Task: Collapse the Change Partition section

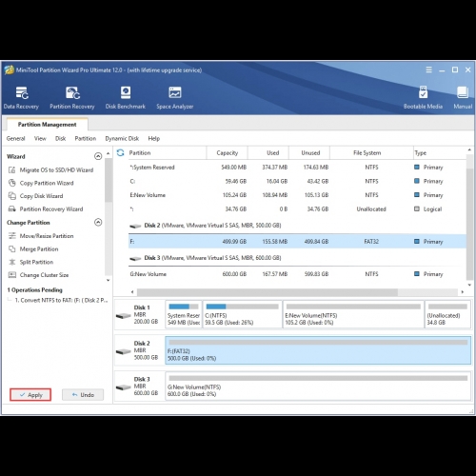Action: [x=98, y=222]
